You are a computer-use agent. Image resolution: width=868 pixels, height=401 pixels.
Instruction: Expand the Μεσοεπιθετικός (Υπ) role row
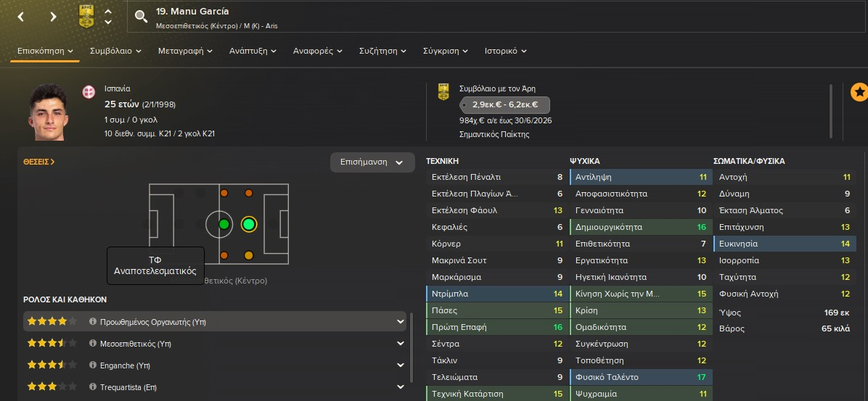(x=400, y=344)
